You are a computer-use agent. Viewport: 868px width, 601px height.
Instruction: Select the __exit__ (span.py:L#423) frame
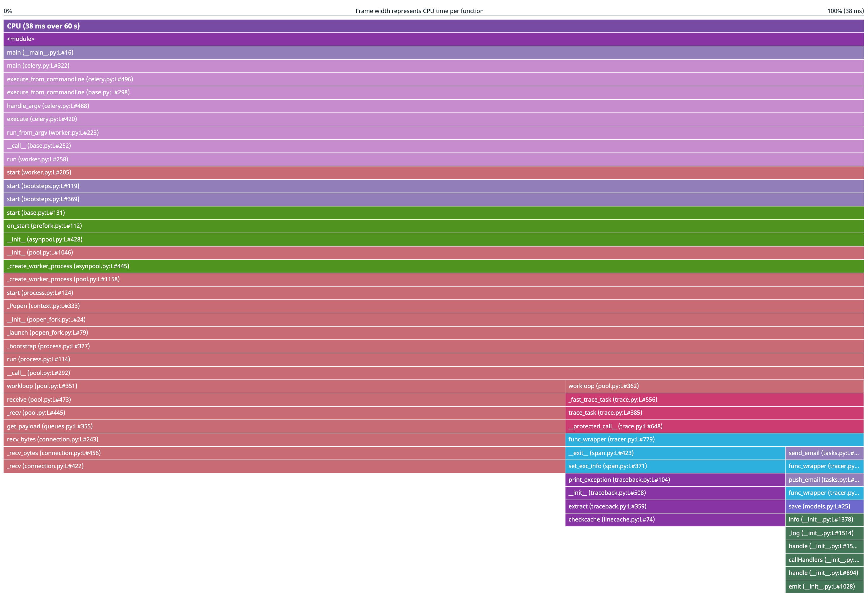click(x=675, y=453)
